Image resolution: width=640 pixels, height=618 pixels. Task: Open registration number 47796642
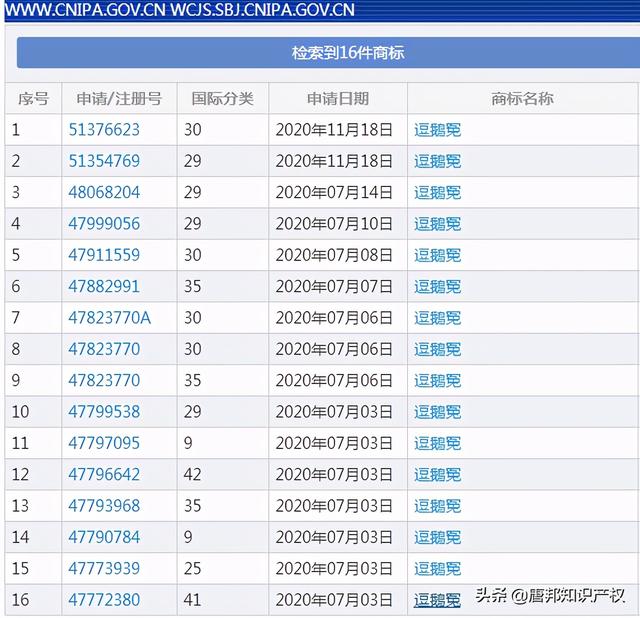(x=104, y=474)
